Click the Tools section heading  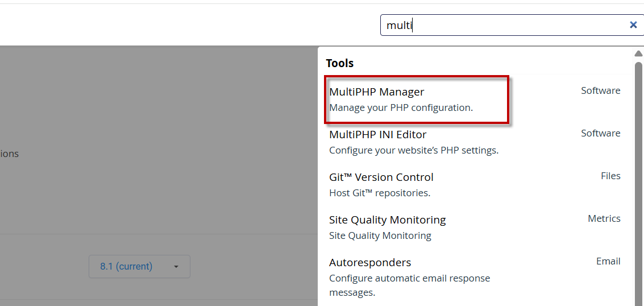[x=339, y=63]
